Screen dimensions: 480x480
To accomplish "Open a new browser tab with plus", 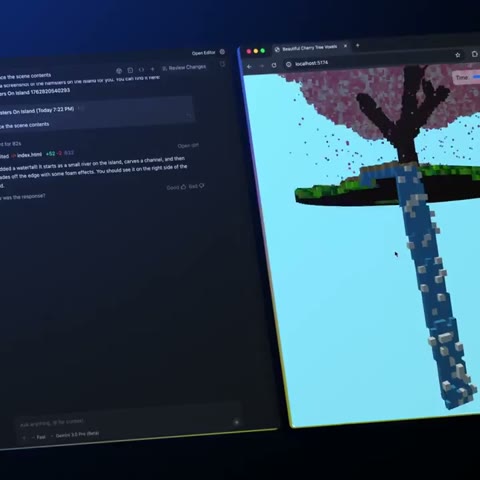I will (x=357, y=45).
